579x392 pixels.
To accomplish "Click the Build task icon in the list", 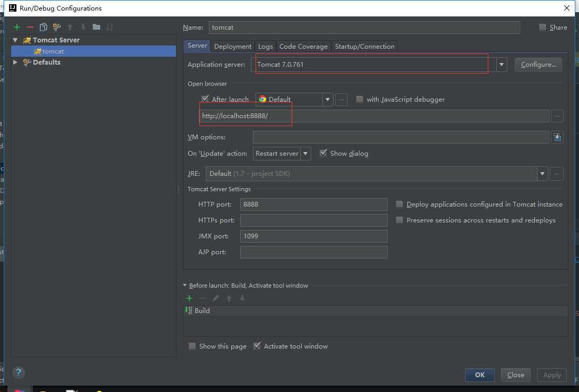I will coord(189,310).
